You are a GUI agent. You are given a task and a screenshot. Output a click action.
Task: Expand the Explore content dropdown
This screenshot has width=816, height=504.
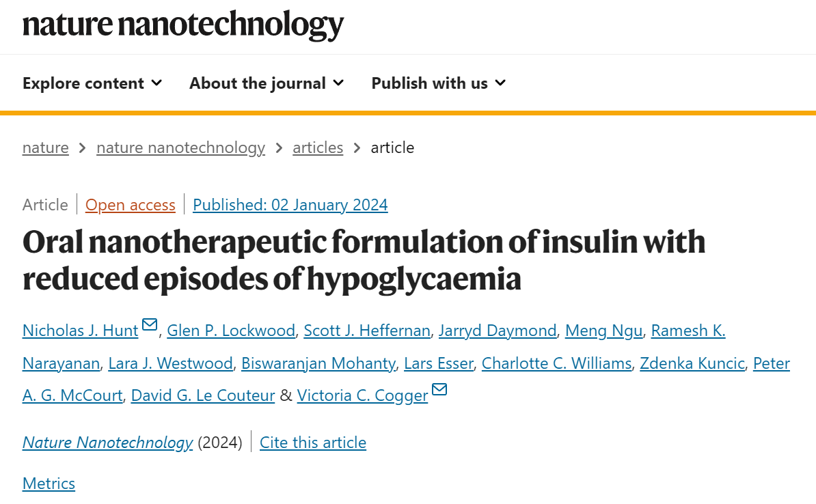[92, 83]
